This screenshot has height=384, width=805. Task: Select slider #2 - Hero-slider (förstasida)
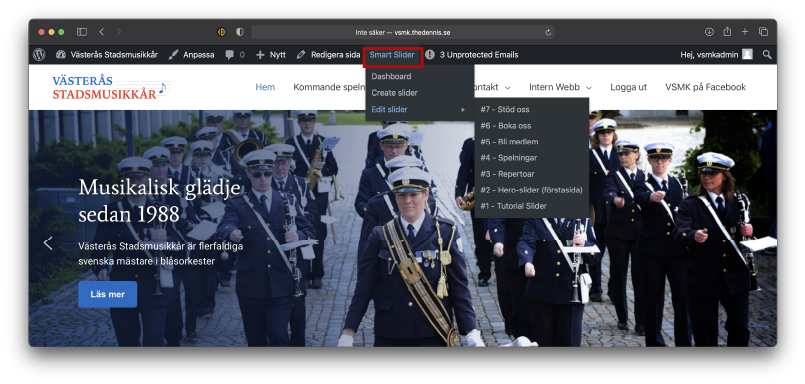[x=531, y=190]
